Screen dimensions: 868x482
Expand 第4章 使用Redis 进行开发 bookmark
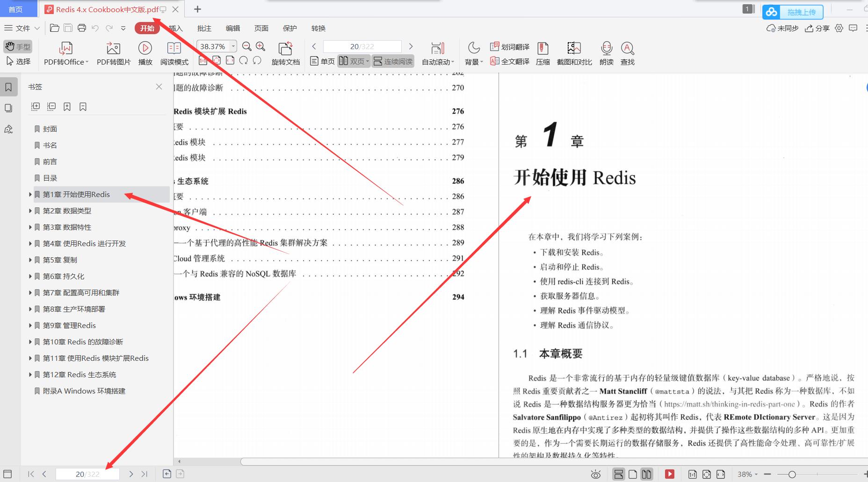[x=30, y=243]
